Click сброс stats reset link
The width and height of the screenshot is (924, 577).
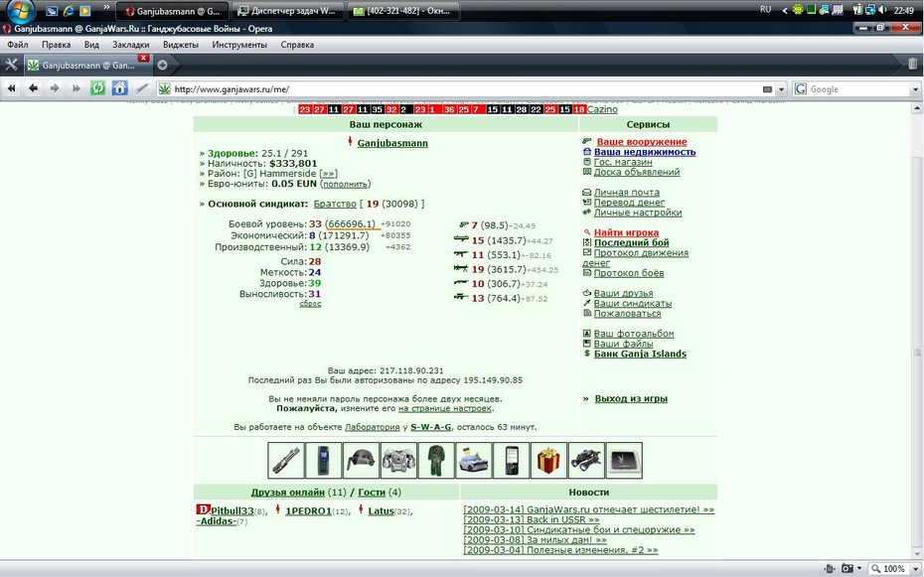click(311, 304)
